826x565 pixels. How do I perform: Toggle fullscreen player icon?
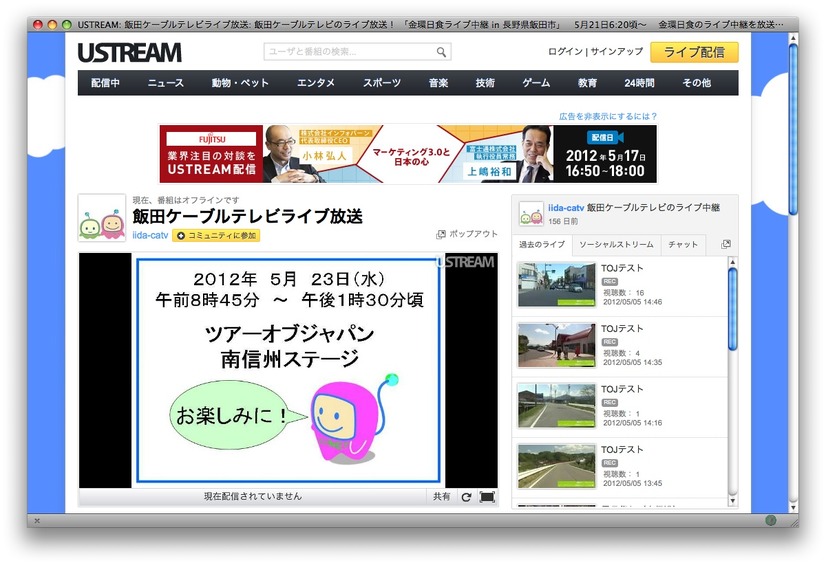(487, 497)
